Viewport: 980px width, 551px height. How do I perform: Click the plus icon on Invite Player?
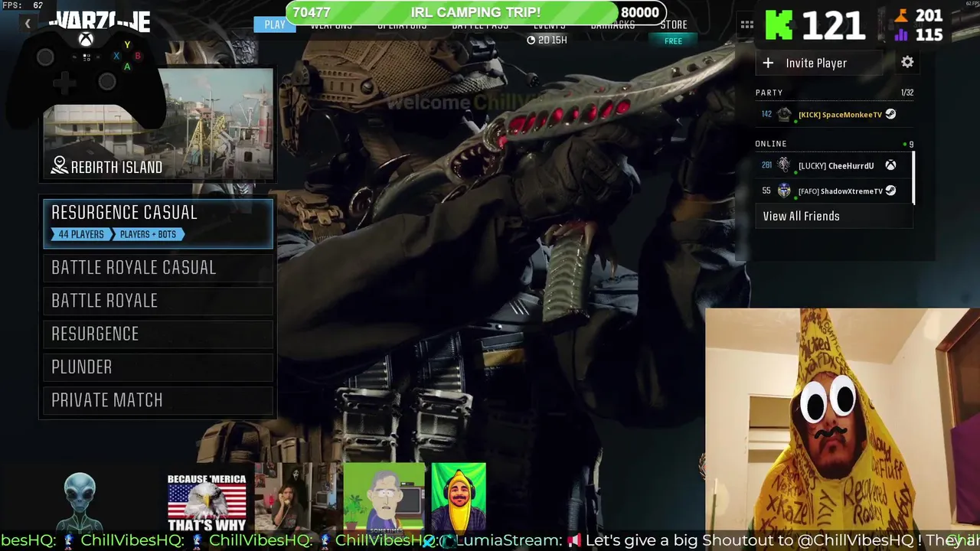pos(768,63)
